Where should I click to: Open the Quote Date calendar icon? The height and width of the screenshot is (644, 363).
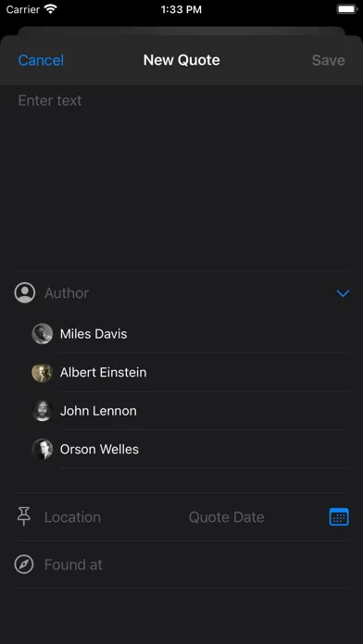point(339,517)
